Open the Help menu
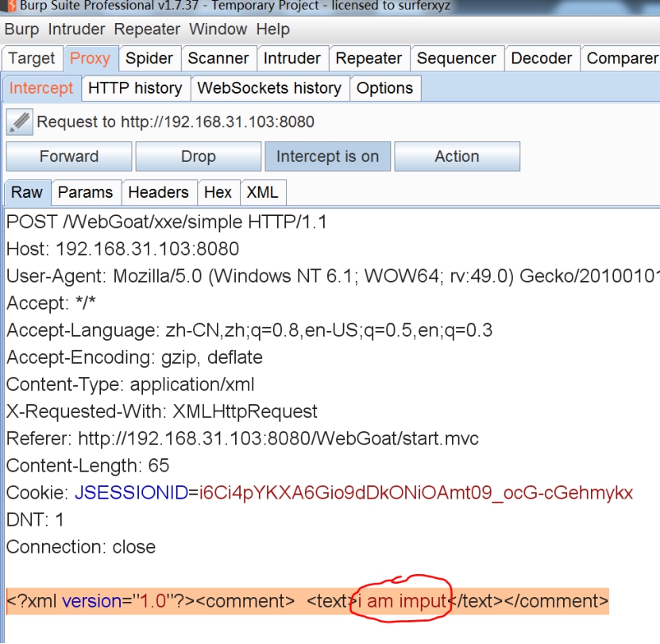Screen dimensions: 660x644 pyautogui.click(x=272, y=29)
